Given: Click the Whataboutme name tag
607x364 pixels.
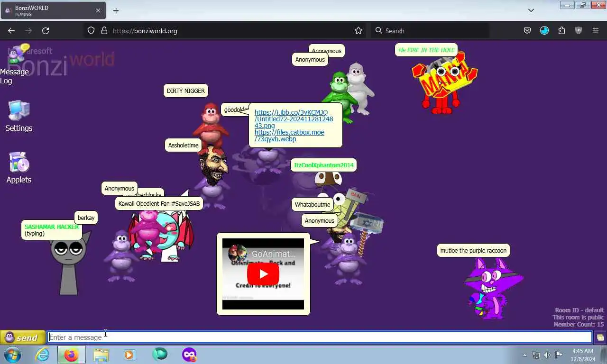Looking at the screenshot, I should tap(313, 205).
